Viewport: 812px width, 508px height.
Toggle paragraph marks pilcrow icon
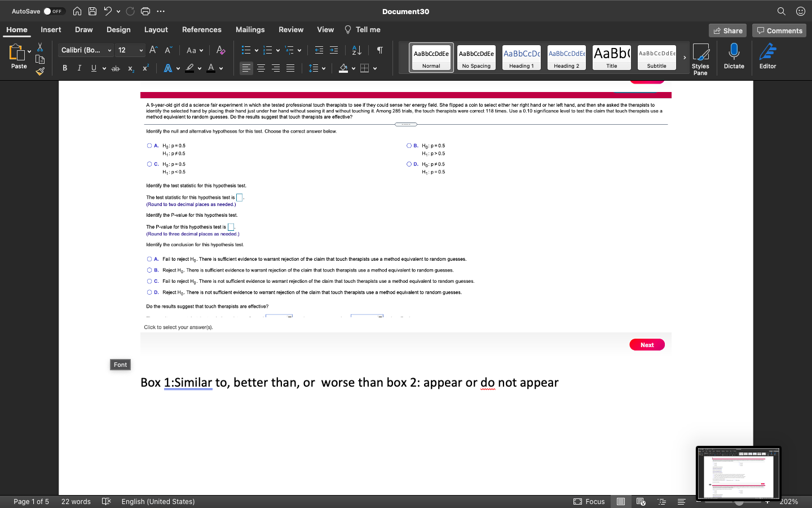pos(380,50)
